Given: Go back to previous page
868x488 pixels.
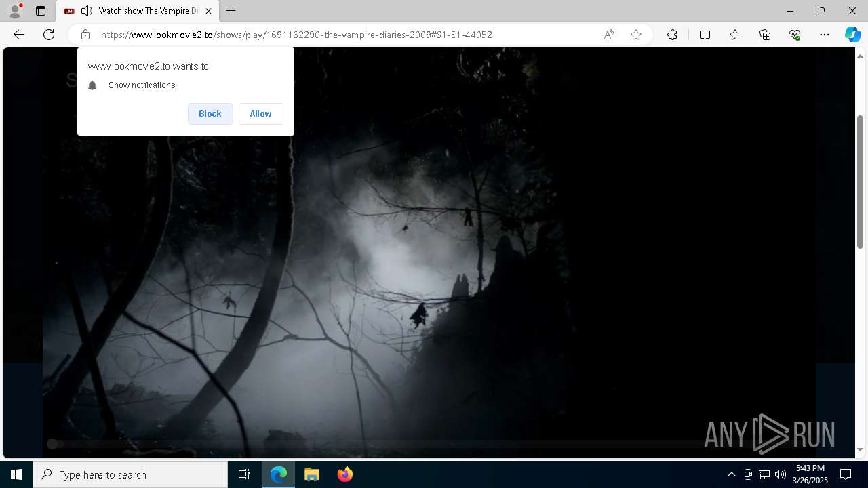Looking at the screenshot, I should (x=19, y=35).
